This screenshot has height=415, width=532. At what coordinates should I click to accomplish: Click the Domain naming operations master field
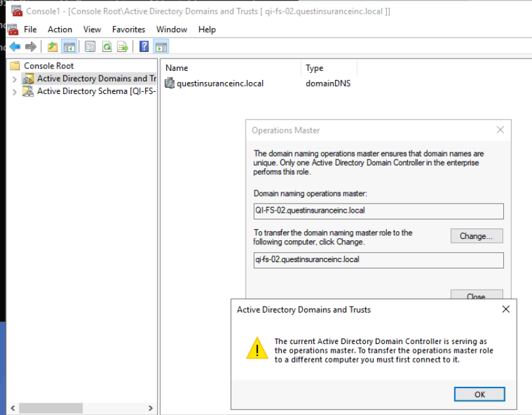click(378, 211)
